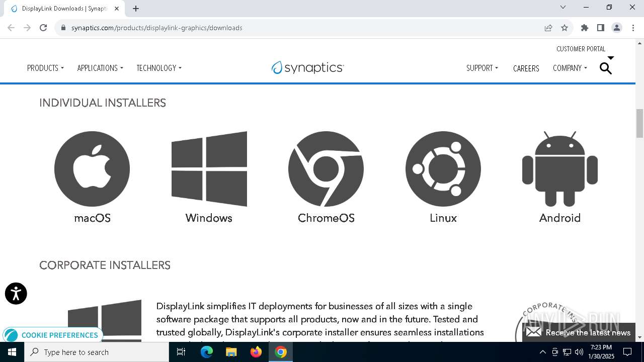Open Receive the latest news banner

pyautogui.click(x=578, y=332)
